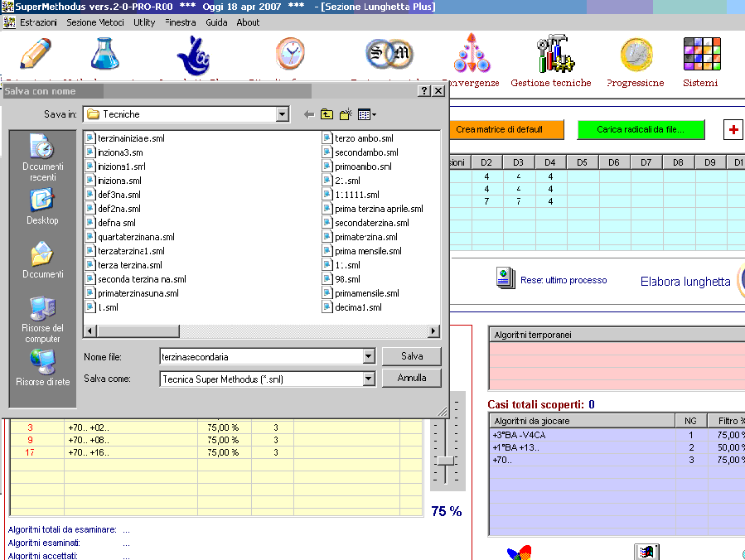745x560 pixels.
Task: Click the application icon left of Estrazioni menu
Action: click(x=9, y=22)
